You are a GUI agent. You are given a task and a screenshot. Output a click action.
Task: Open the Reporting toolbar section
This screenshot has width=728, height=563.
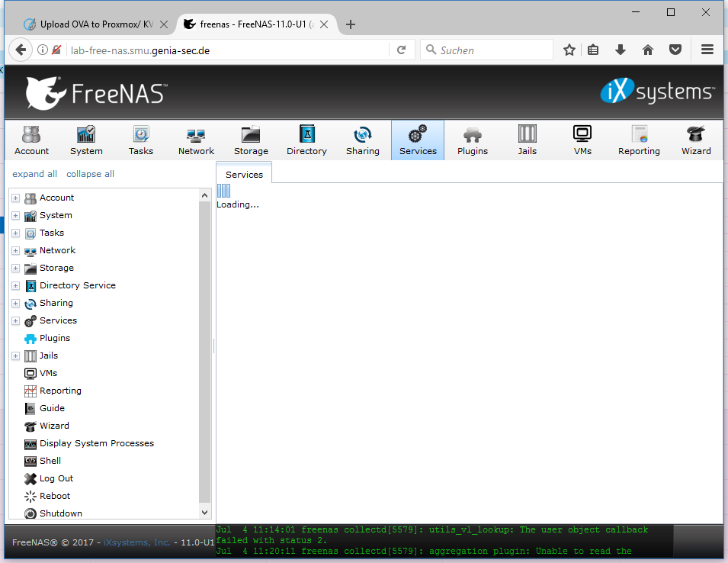pos(639,140)
